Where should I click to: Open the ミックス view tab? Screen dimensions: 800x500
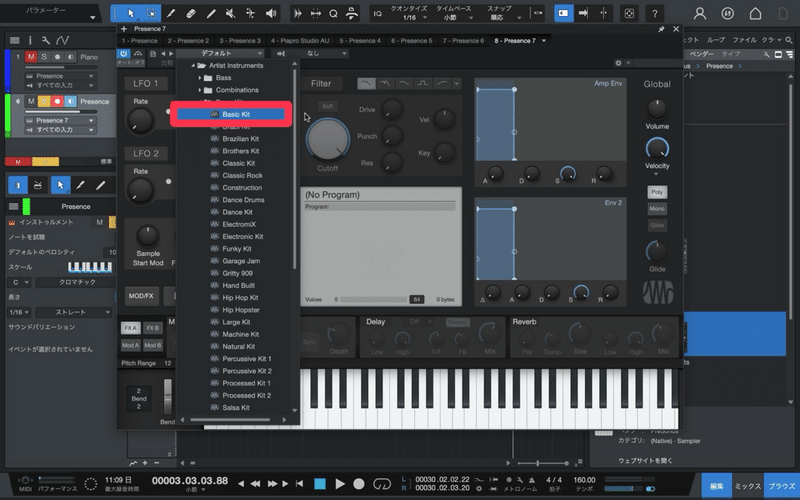(x=747, y=486)
